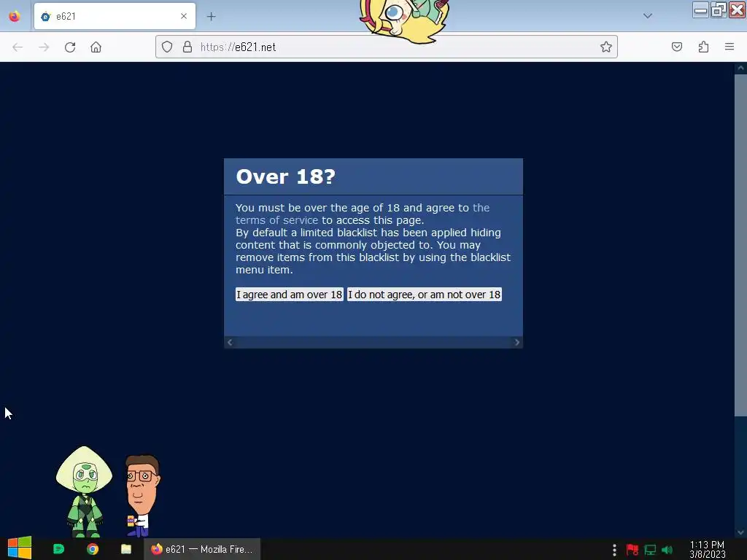Image resolution: width=747 pixels, height=560 pixels.
Task: Click the Peridot desktop character
Action: [x=85, y=491]
